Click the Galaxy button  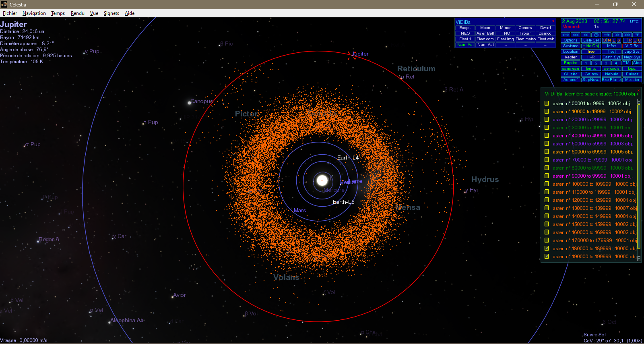pos(591,74)
